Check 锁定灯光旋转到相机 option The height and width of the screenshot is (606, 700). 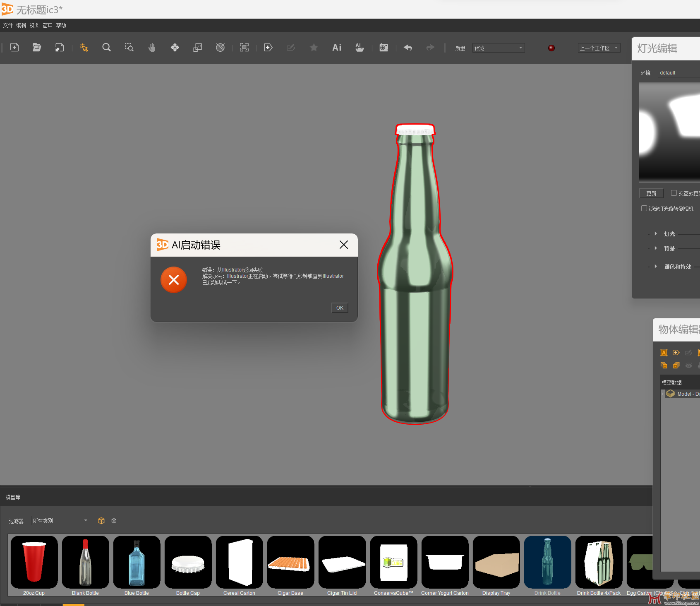coord(644,208)
